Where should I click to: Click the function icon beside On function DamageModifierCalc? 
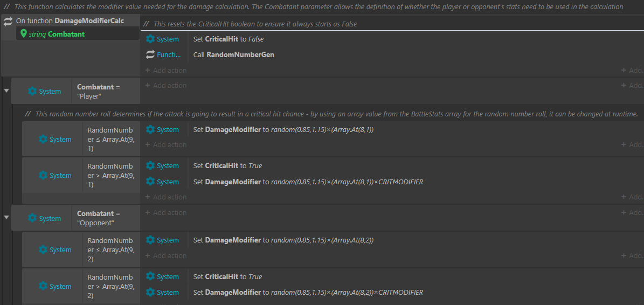click(8, 21)
